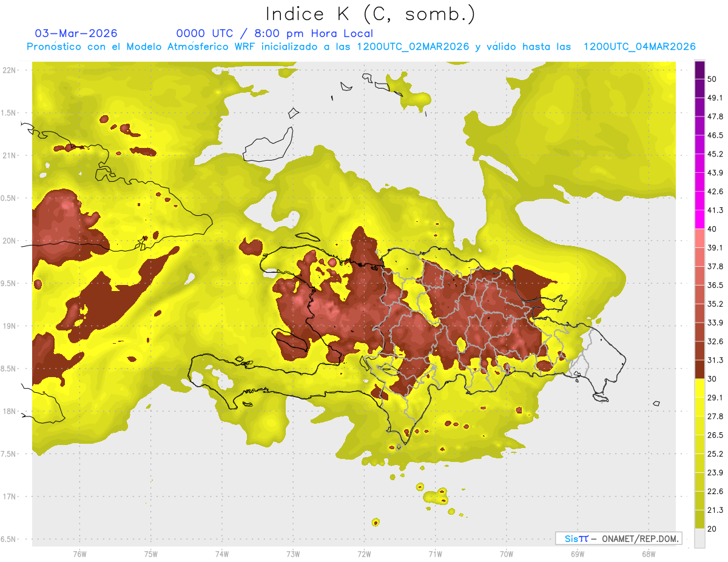Click the '20N' latitude axis label
The height and width of the screenshot is (562, 728).
click(x=9, y=241)
